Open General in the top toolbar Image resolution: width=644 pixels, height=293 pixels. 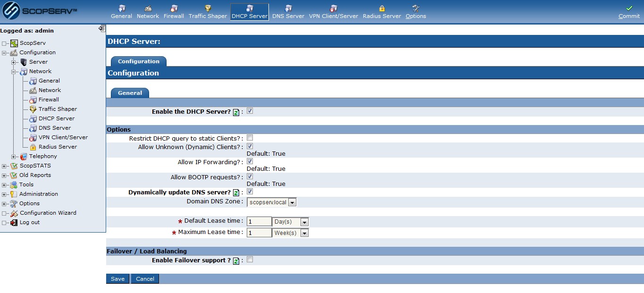(121, 12)
